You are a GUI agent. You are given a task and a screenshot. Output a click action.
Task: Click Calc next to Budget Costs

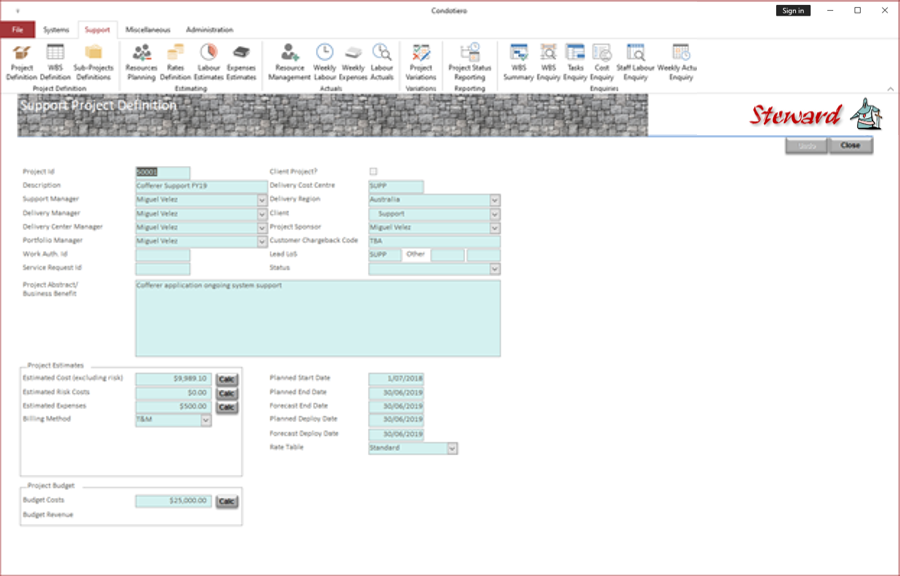point(227,501)
